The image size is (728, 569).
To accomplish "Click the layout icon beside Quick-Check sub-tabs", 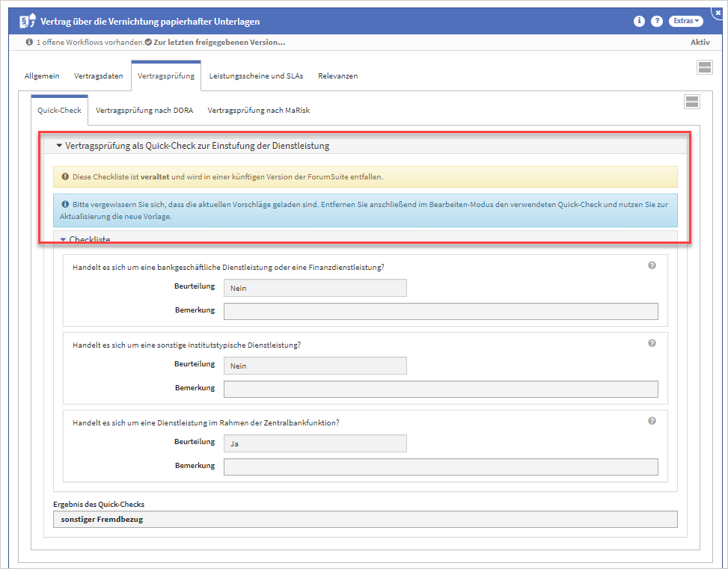I will pyautogui.click(x=691, y=102).
